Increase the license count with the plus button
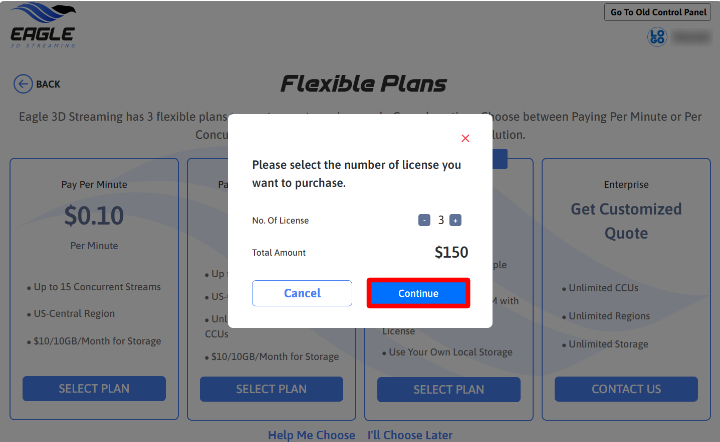Image resolution: width=720 pixels, height=442 pixels. (456, 220)
